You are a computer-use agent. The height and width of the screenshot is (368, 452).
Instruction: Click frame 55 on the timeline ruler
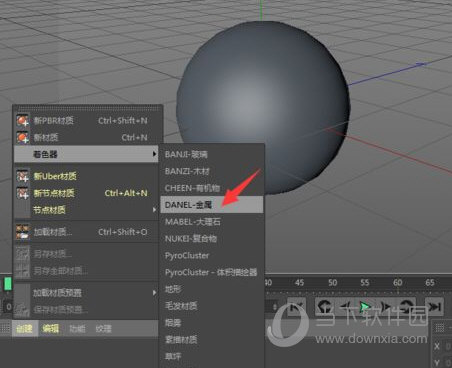pyautogui.click(x=365, y=283)
